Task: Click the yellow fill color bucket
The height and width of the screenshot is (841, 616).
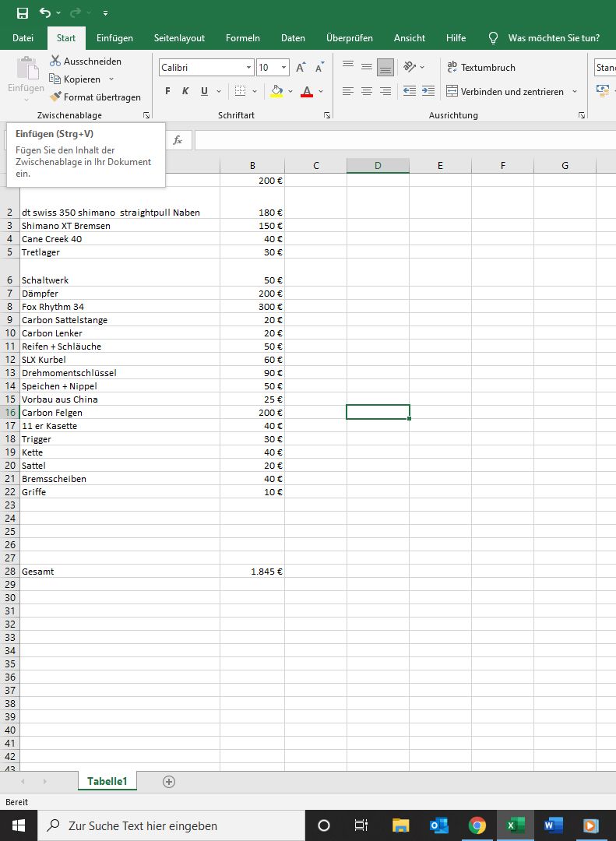Action: coord(276,91)
